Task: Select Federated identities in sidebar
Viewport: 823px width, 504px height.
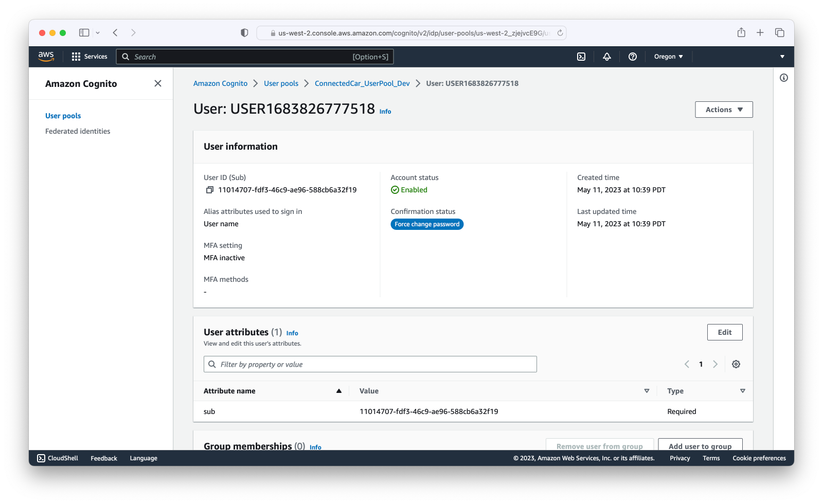Action: [x=78, y=131]
